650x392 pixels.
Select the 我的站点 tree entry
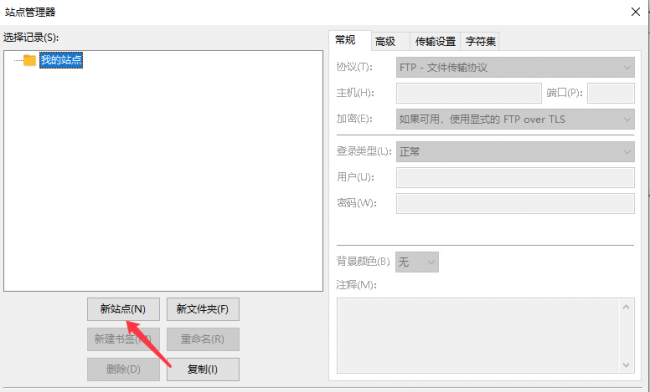(61, 60)
